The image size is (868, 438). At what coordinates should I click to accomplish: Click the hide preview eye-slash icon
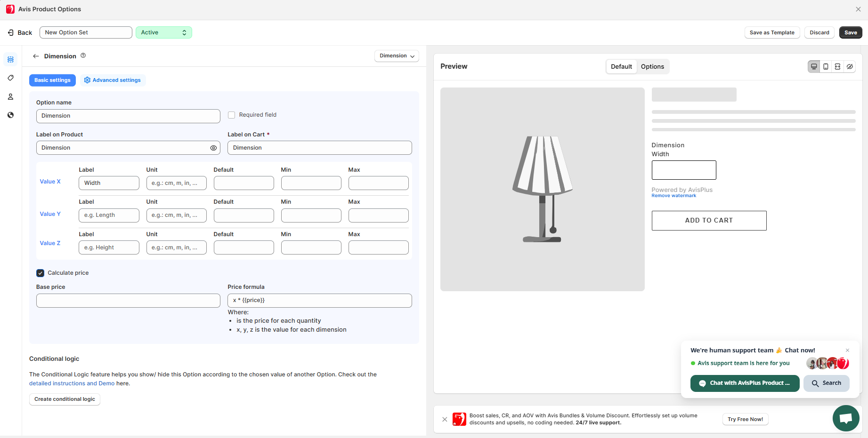(850, 67)
